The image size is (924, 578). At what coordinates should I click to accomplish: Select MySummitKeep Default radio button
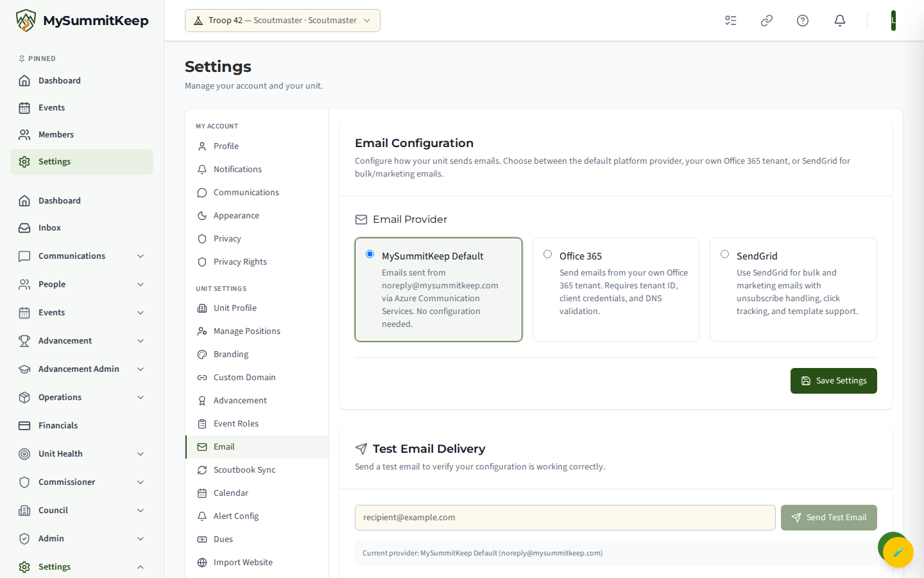(x=370, y=254)
